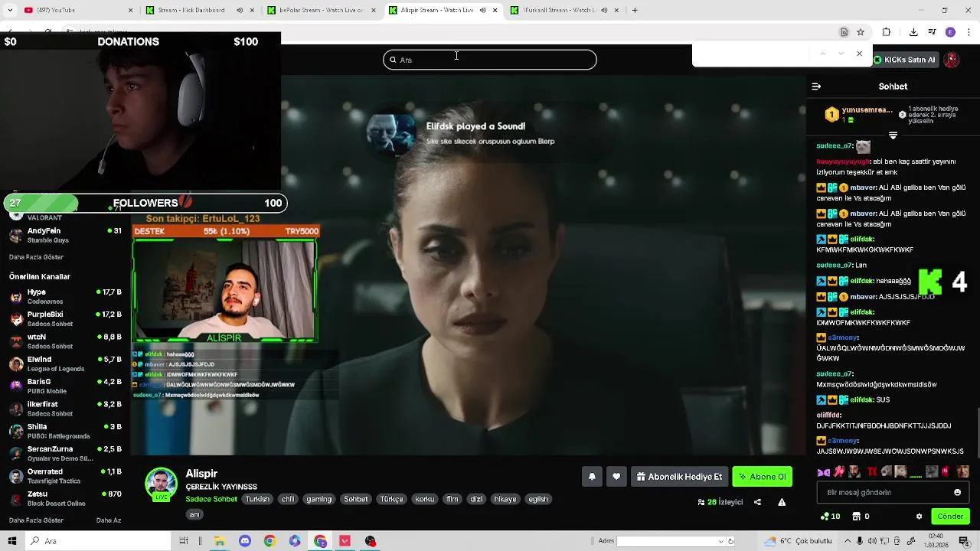Open AndyFein Stumble Guys channel
This screenshot has height=551, width=980.
click(65, 235)
